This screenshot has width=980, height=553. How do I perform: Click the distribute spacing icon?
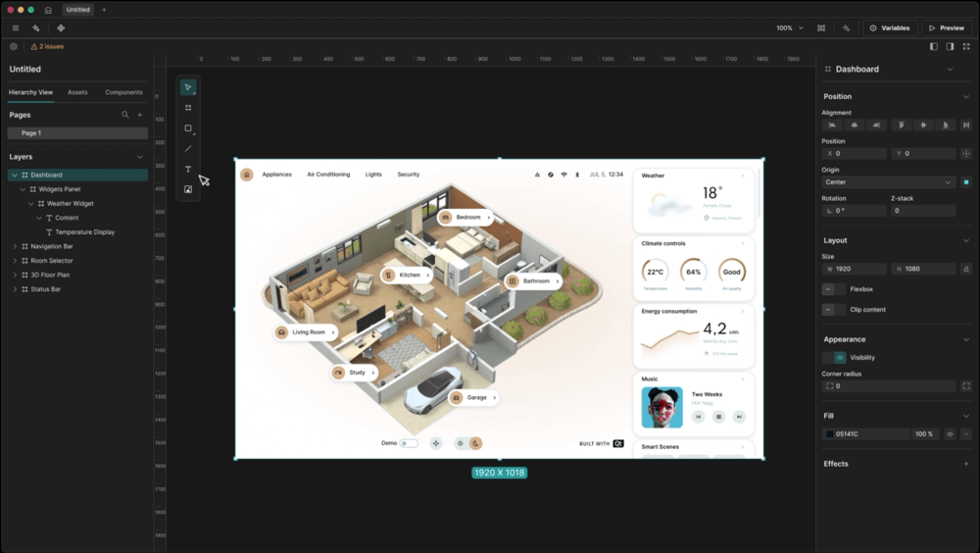(966, 126)
